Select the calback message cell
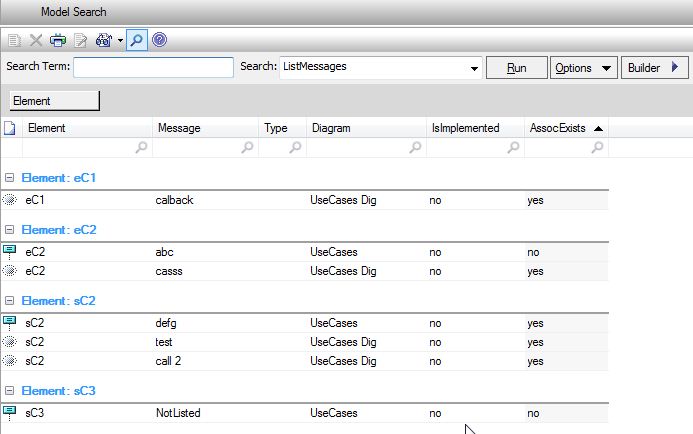This screenshot has width=693, height=434. [175, 200]
